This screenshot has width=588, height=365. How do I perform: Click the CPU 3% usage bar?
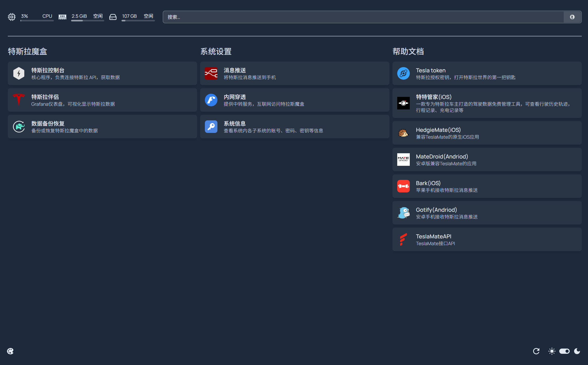click(x=37, y=21)
